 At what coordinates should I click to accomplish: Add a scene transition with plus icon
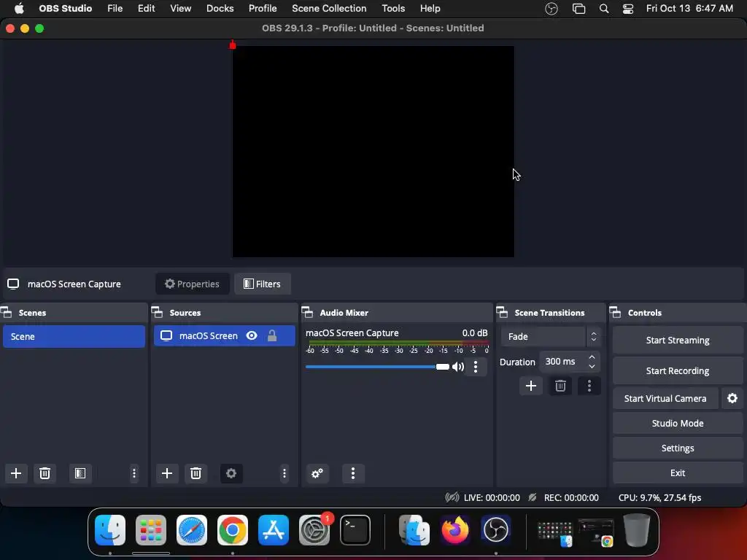click(531, 386)
